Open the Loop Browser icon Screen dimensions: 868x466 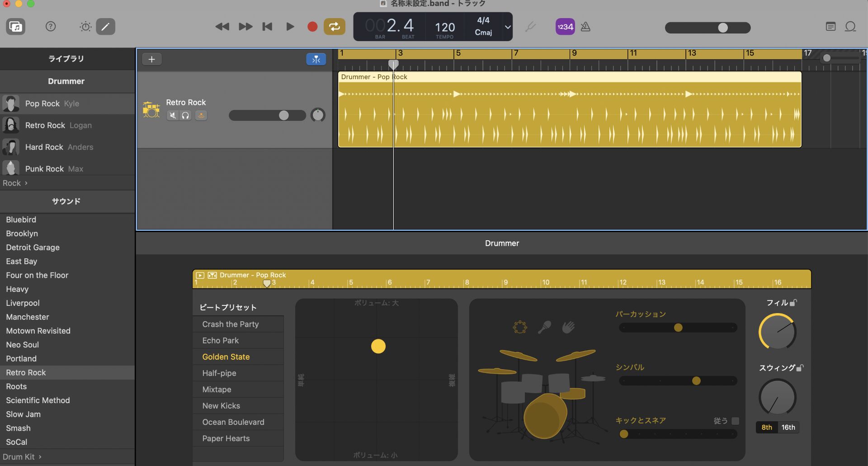point(850,27)
